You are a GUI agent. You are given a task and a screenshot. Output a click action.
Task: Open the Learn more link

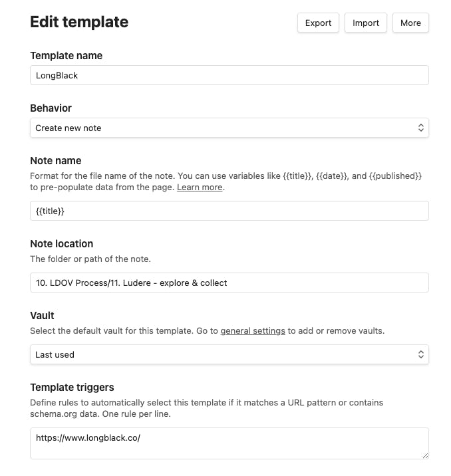click(200, 187)
